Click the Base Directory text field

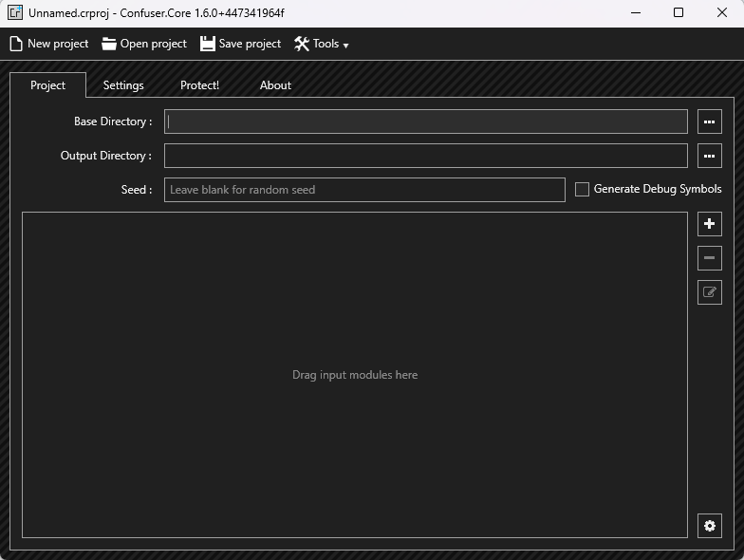pyautogui.click(x=425, y=121)
